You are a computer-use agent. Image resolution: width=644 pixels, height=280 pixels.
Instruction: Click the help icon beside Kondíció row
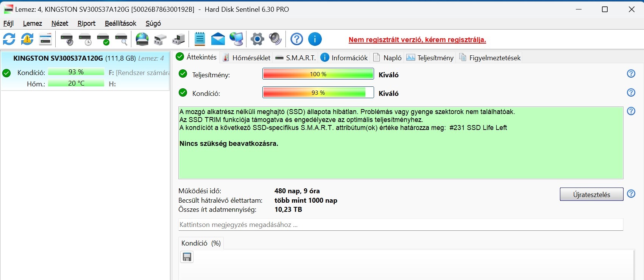click(631, 92)
